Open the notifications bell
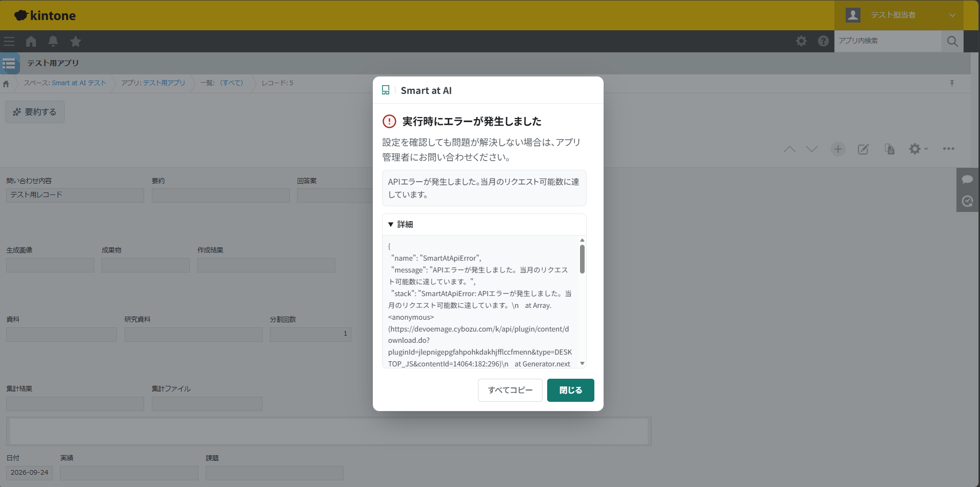Image resolution: width=980 pixels, height=487 pixels. pyautogui.click(x=53, y=42)
